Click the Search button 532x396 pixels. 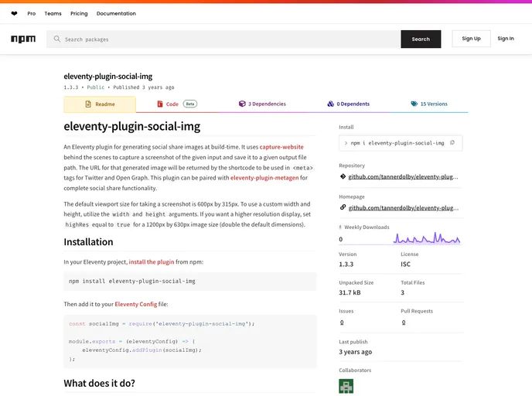coord(421,39)
